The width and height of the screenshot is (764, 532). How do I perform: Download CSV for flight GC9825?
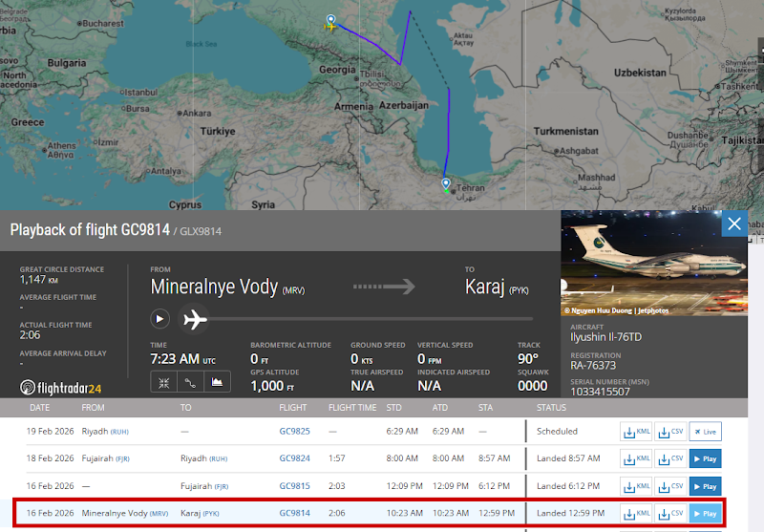[x=669, y=432]
